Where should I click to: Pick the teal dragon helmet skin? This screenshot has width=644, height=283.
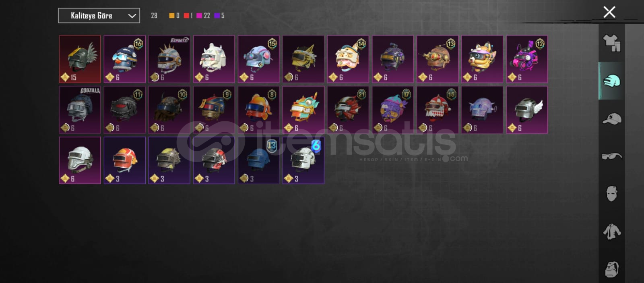tap(303, 110)
